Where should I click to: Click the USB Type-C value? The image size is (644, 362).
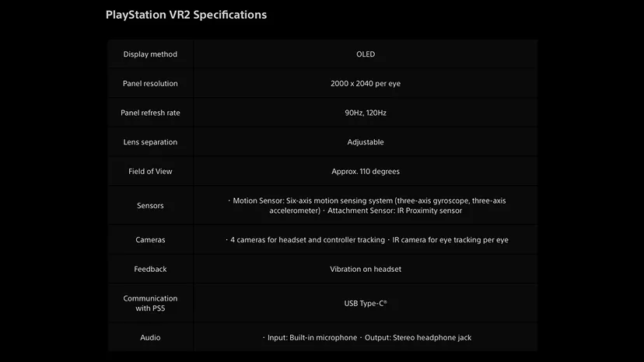pos(366,303)
